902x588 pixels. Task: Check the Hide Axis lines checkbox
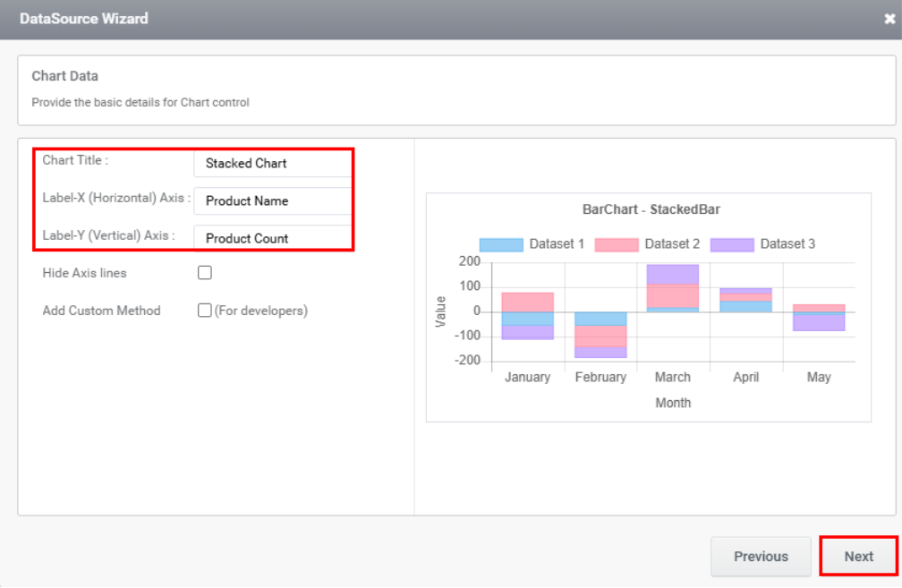205,273
